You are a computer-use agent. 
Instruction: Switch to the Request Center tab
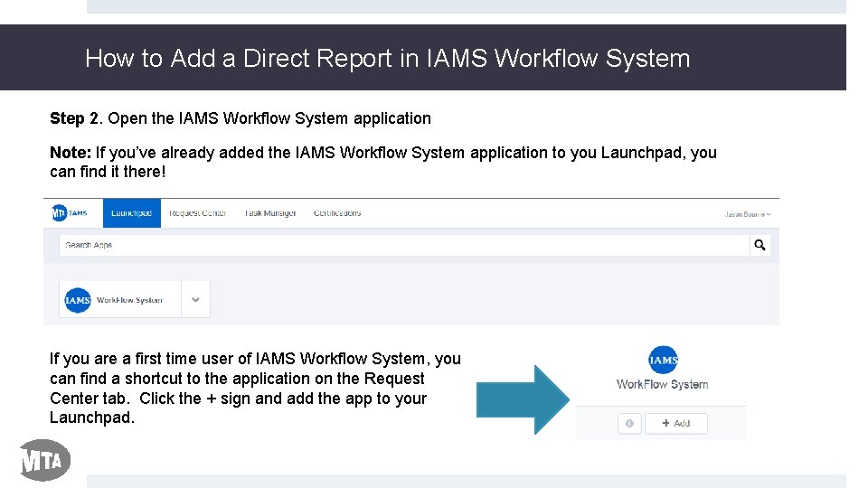pyautogui.click(x=198, y=213)
